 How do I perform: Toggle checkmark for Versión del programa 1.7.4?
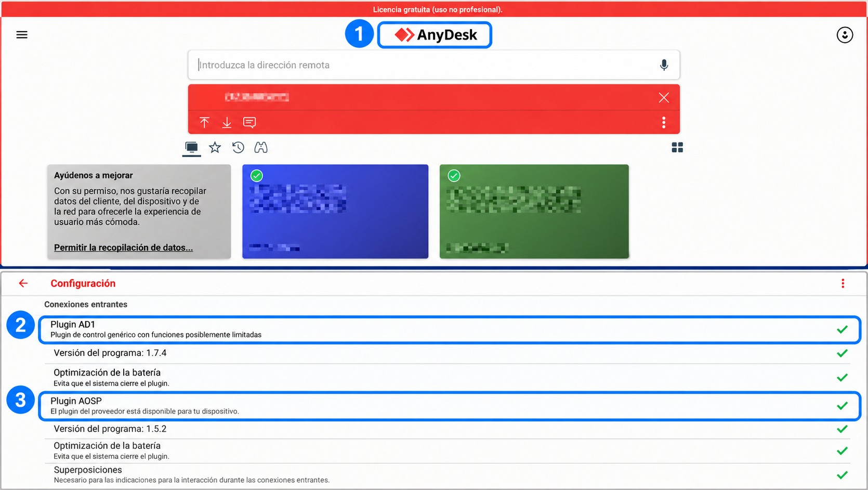[x=842, y=353]
